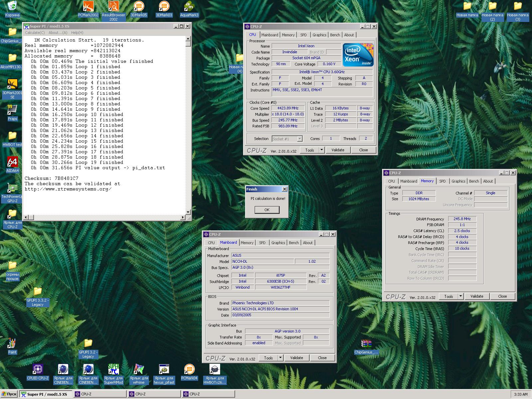Click Checksum: 7B8481C7 line in Super PI
This screenshot has height=399, width=532.
pos(52,178)
